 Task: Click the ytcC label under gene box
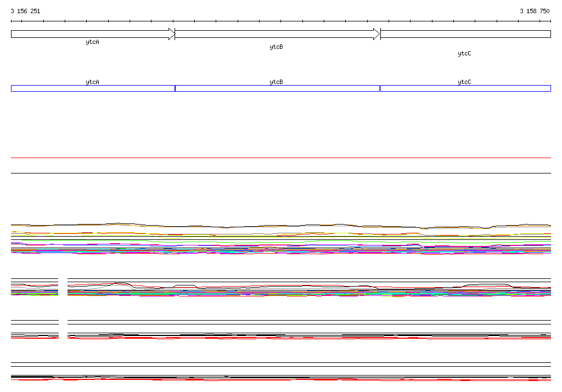click(x=464, y=54)
